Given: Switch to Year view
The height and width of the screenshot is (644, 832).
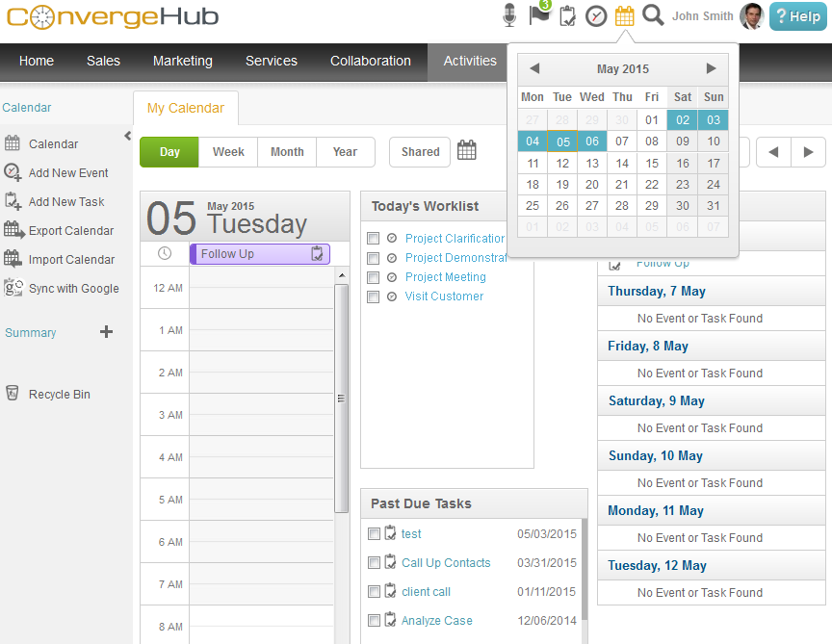Looking at the screenshot, I should (x=345, y=152).
